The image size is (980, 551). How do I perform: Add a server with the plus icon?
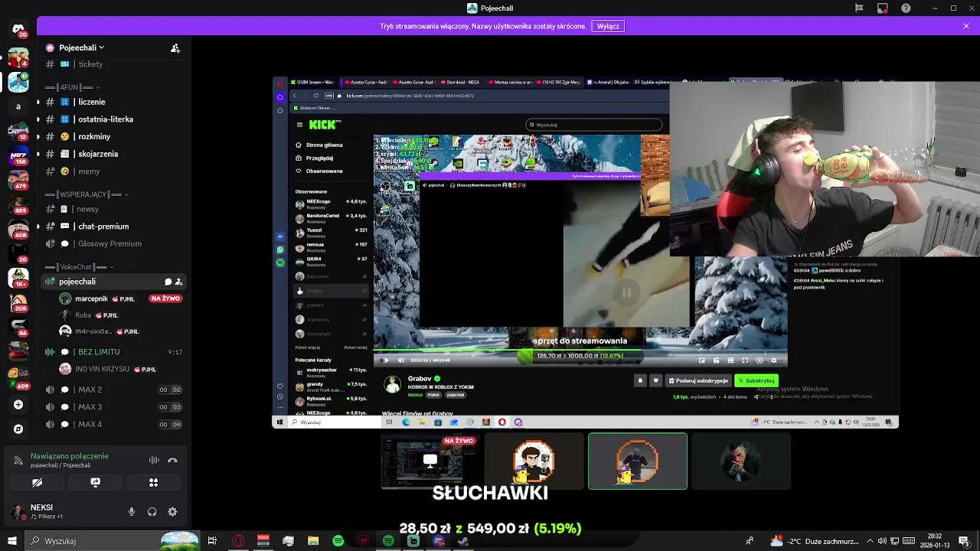pyautogui.click(x=18, y=405)
